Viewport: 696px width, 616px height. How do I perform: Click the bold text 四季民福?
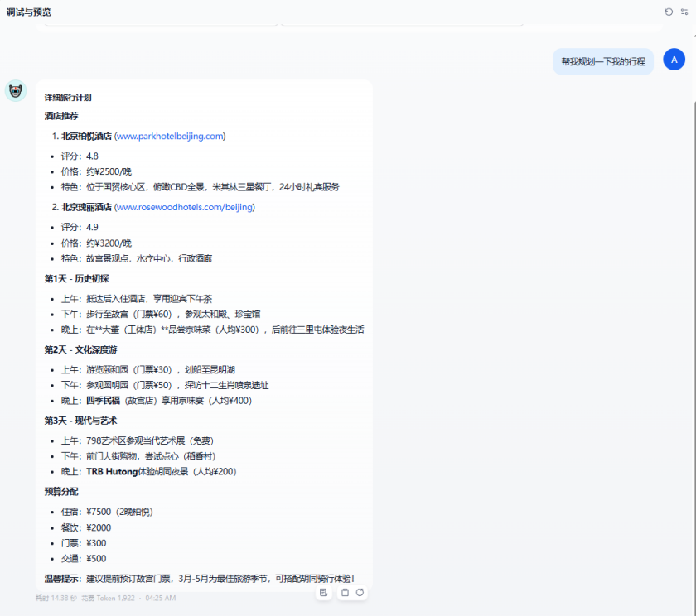coord(103,401)
